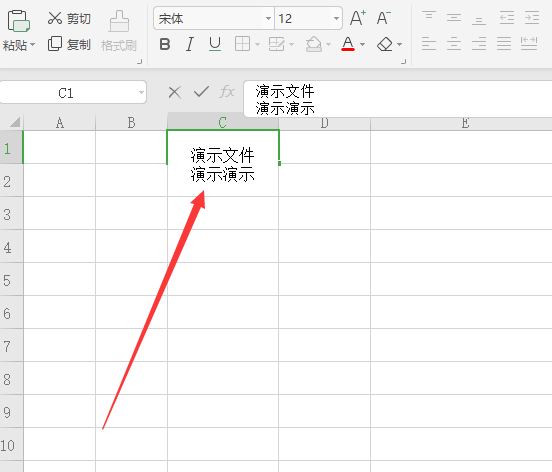Viewport: 552px width, 472px height.
Task: Align text right
Action: [479, 44]
